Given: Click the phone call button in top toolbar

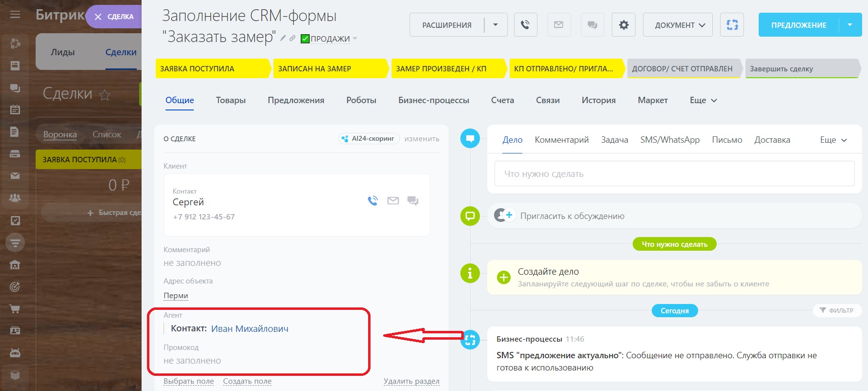Looking at the screenshot, I should tap(525, 25).
